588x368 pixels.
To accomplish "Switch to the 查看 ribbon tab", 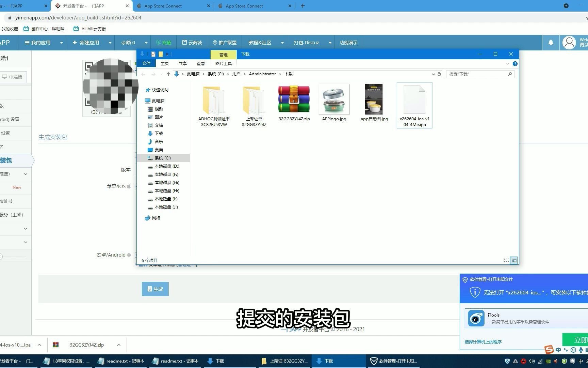I will click(201, 63).
